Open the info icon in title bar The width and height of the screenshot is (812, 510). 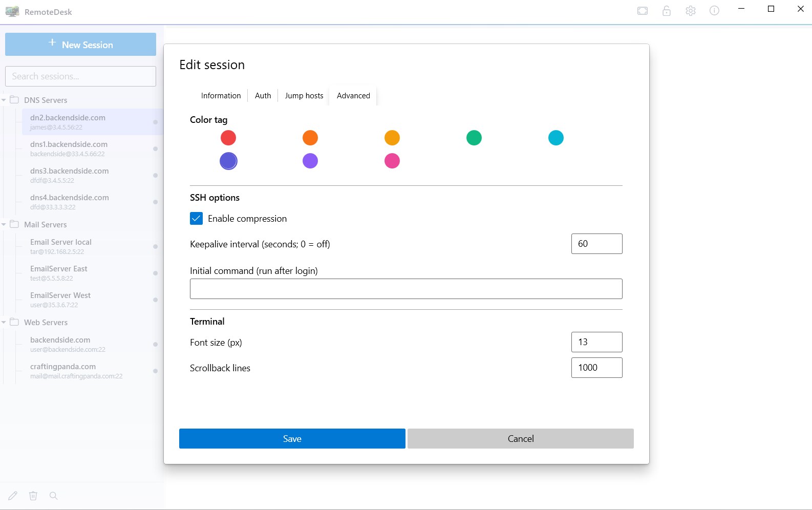coord(715,11)
